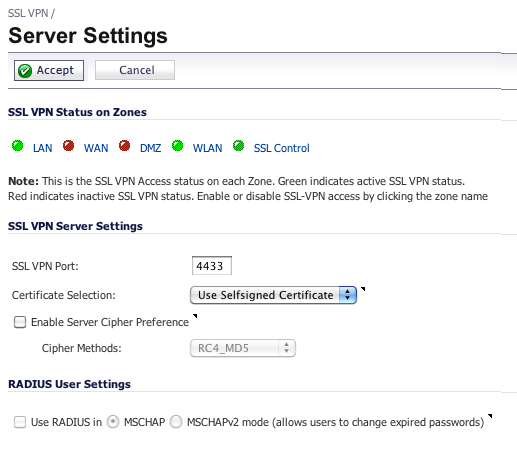Toggle SSL VPN access on WLAN zone
517x456 pixels.
(x=207, y=148)
